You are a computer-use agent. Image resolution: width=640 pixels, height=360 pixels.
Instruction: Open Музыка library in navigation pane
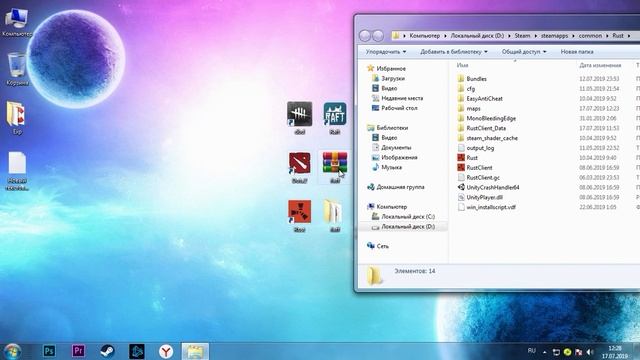click(x=387, y=167)
